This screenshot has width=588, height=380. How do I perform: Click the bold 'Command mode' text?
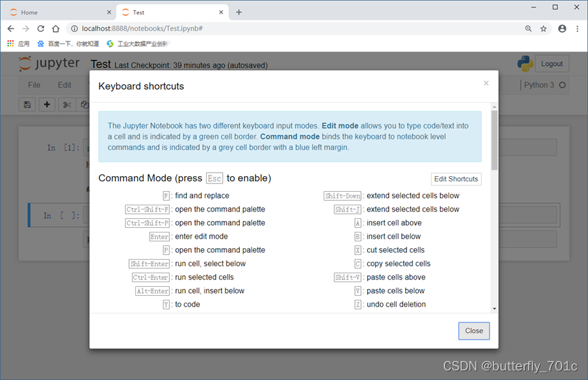290,137
